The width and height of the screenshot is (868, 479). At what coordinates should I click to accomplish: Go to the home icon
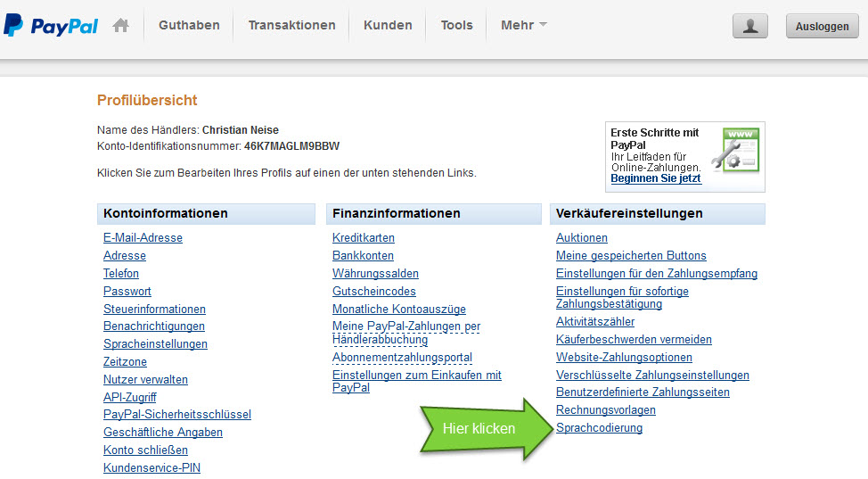(x=121, y=26)
